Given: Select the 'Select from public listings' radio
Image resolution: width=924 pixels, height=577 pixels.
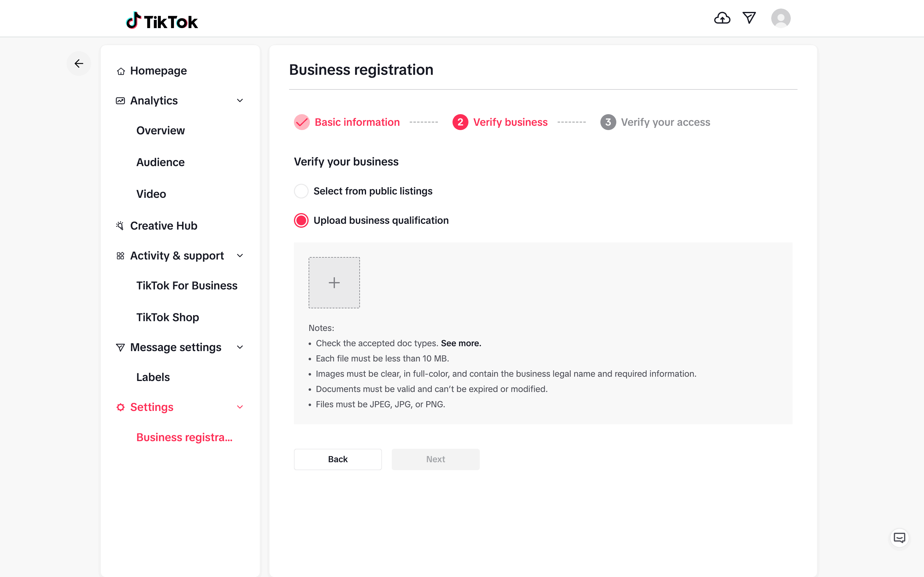Looking at the screenshot, I should pos(301,191).
